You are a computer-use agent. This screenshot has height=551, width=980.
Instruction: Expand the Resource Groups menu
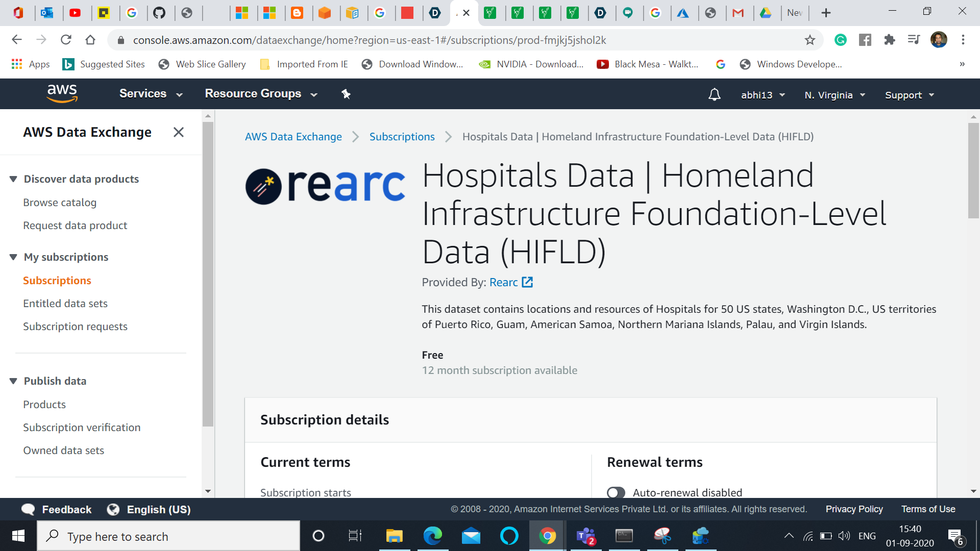(x=261, y=94)
